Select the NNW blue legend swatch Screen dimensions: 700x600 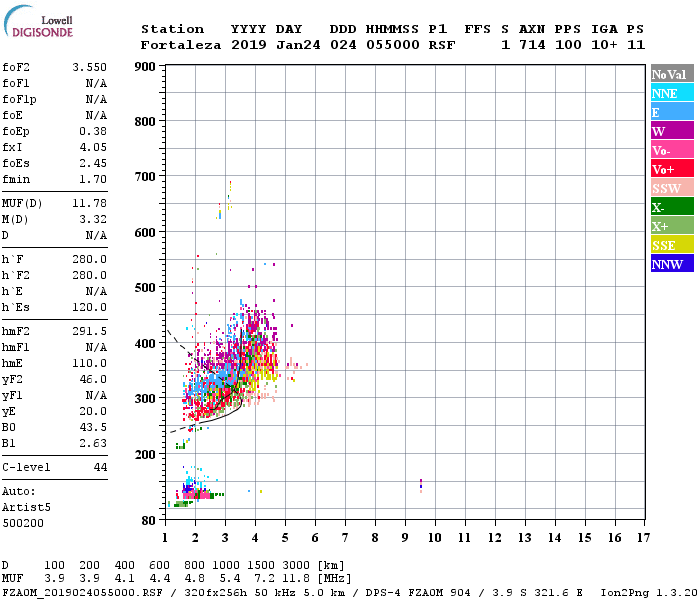point(672,263)
